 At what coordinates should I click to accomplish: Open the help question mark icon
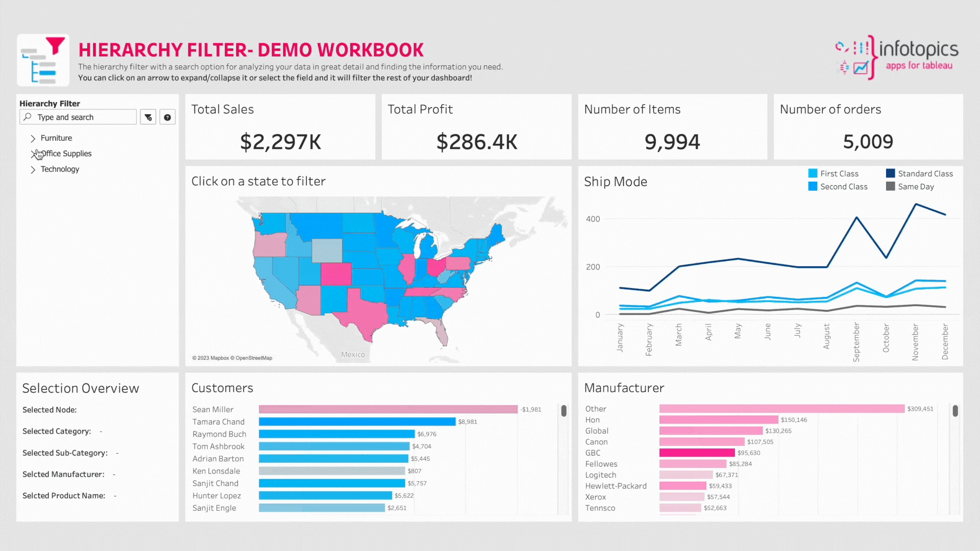167,117
